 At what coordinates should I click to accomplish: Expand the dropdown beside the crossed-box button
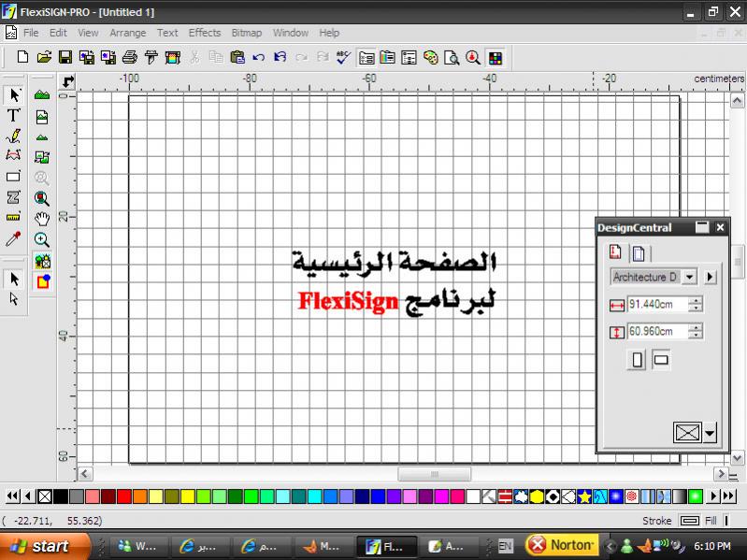[x=711, y=433]
